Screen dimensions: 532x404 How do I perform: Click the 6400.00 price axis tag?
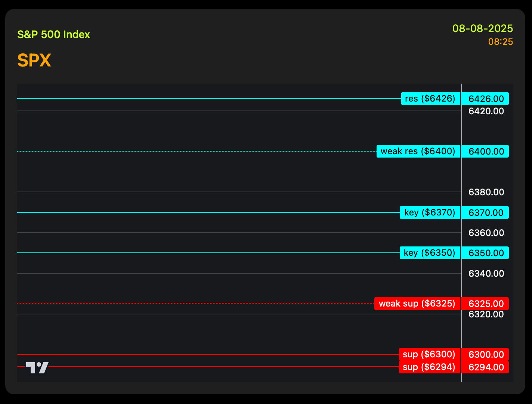tap(485, 151)
